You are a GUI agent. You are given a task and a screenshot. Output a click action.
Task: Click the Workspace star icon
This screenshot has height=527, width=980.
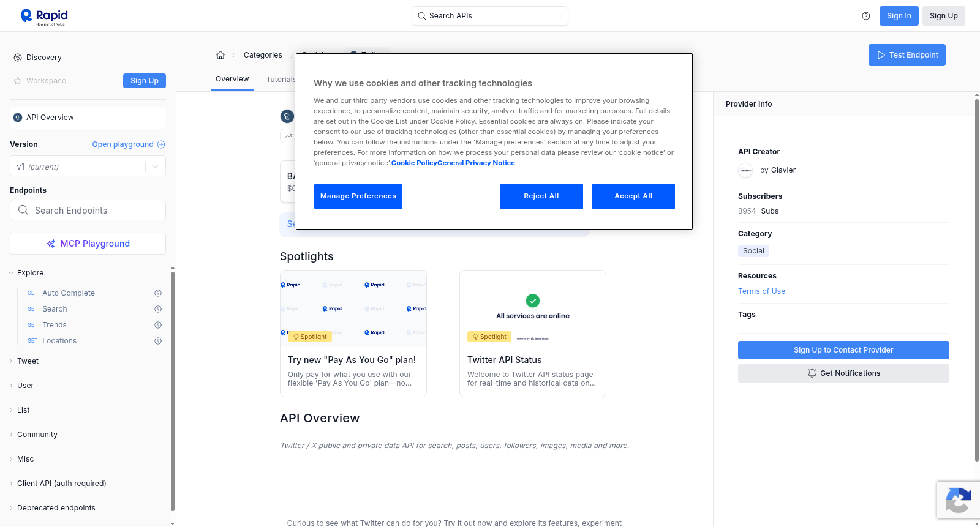(x=18, y=81)
